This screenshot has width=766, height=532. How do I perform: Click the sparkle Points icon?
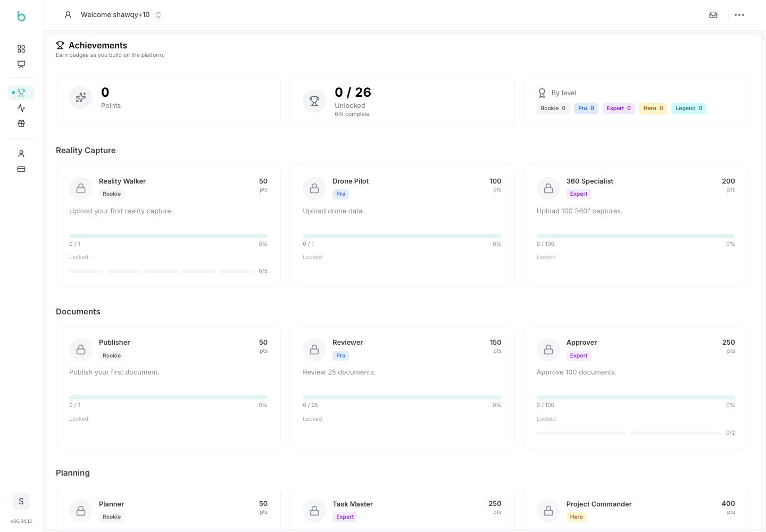pos(81,97)
